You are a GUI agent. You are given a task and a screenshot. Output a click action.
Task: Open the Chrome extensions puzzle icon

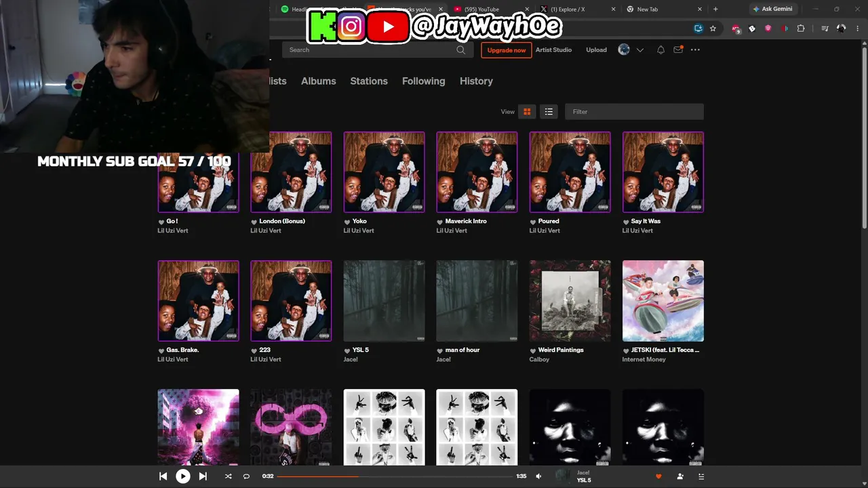[801, 28]
